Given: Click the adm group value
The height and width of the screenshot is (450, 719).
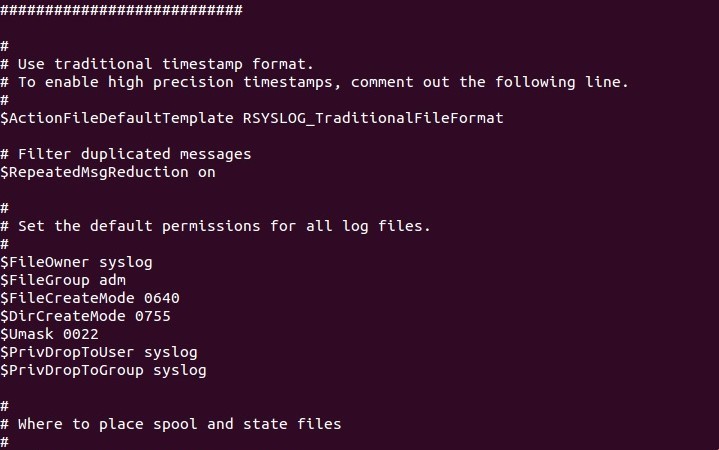Looking at the screenshot, I should coord(112,280).
